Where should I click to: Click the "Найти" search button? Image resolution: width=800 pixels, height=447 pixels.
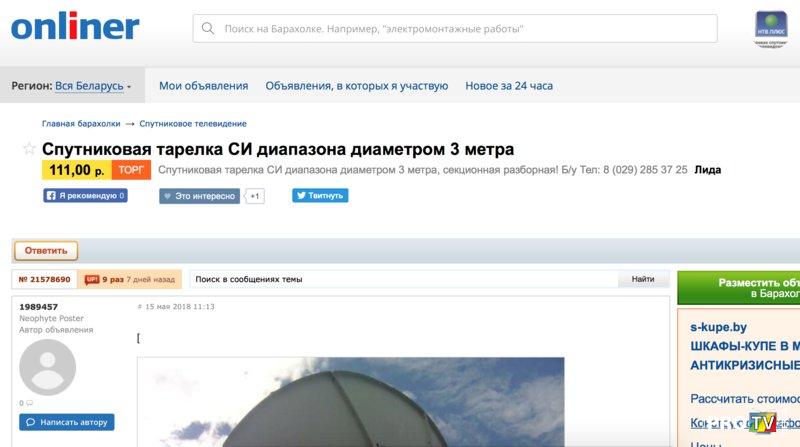[643, 280]
